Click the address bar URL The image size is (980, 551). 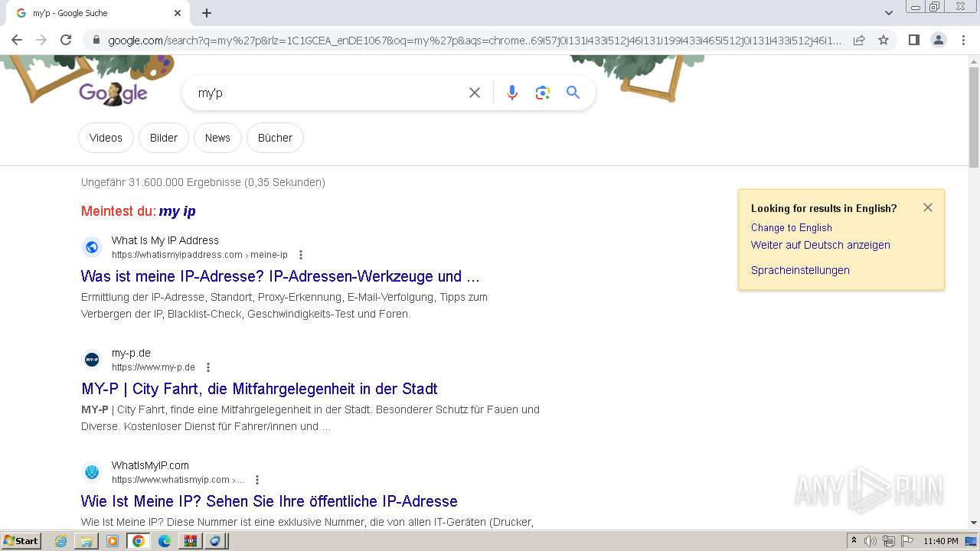475,41
